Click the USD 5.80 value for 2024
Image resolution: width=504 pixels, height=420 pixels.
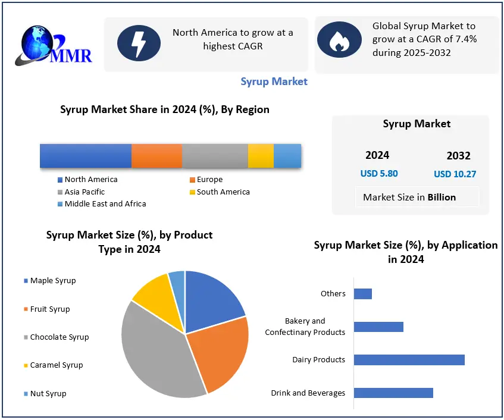pyautogui.click(x=379, y=174)
